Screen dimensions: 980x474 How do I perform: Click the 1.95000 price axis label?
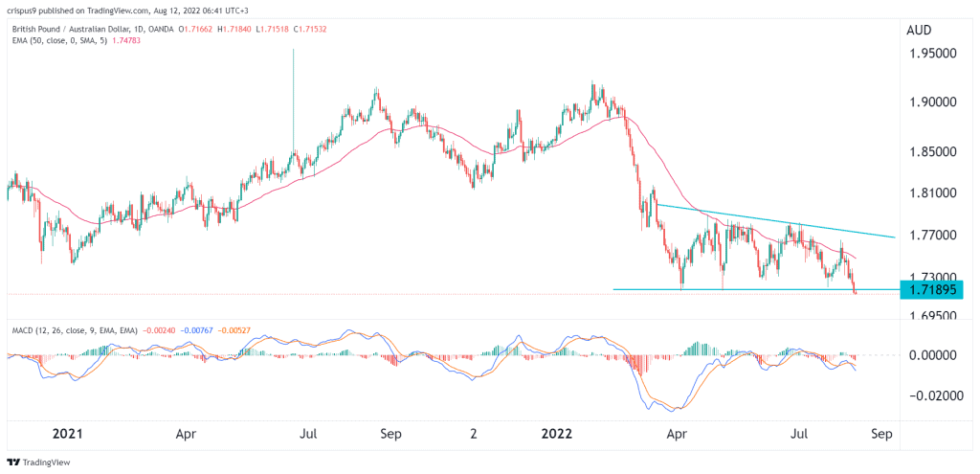934,54
